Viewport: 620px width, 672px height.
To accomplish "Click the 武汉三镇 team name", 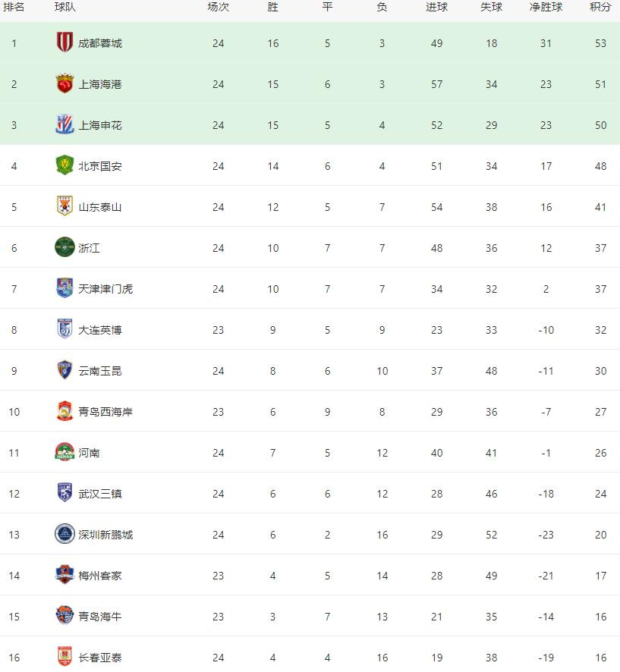I will click(x=100, y=494).
